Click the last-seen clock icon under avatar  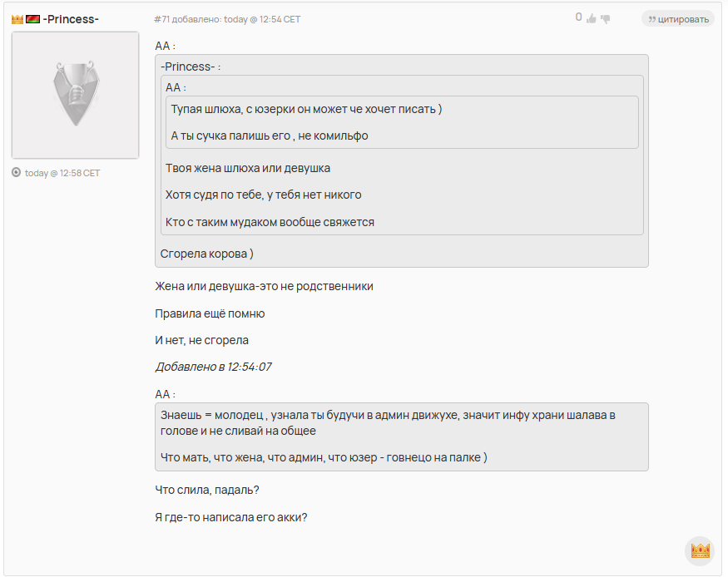[x=17, y=173]
